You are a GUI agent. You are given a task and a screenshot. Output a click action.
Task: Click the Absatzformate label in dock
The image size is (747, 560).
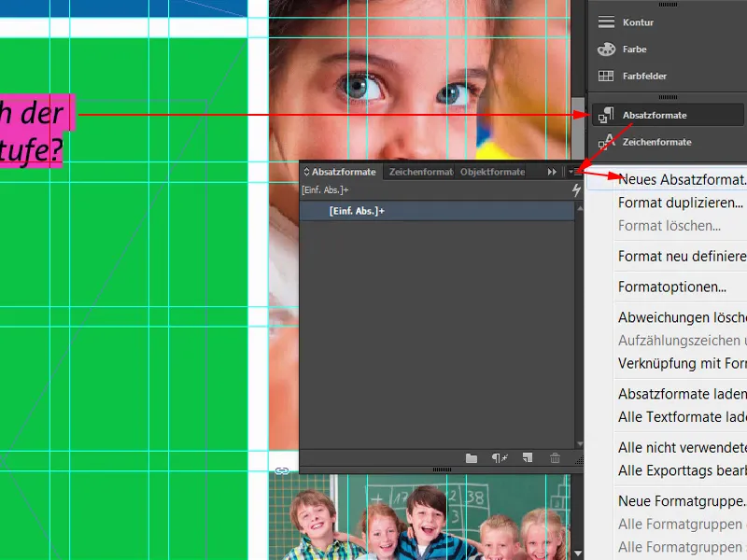click(655, 115)
